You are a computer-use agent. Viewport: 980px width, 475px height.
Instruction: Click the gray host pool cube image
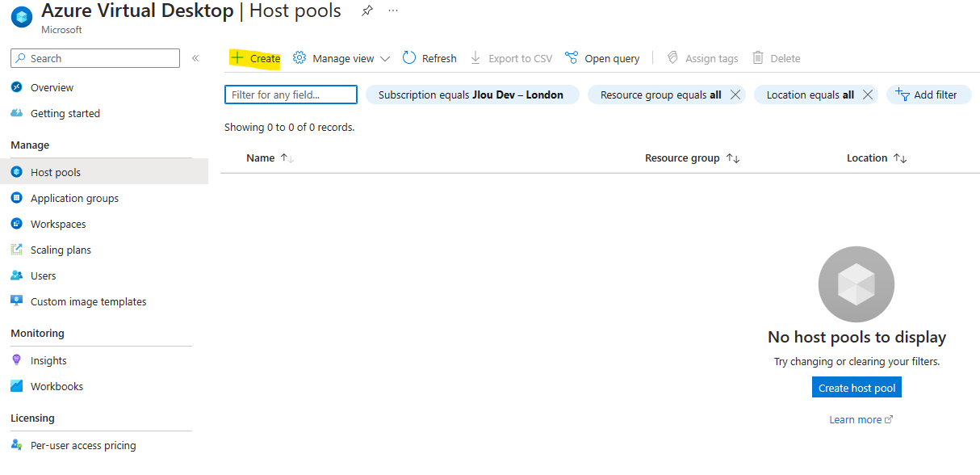[x=856, y=284]
